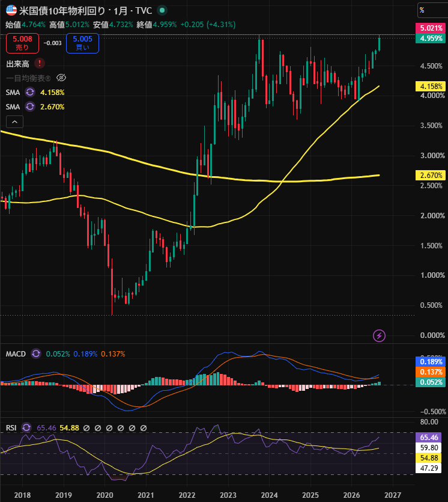
Task: Click the 2024 label on time axis
Action: click(269, 495)
